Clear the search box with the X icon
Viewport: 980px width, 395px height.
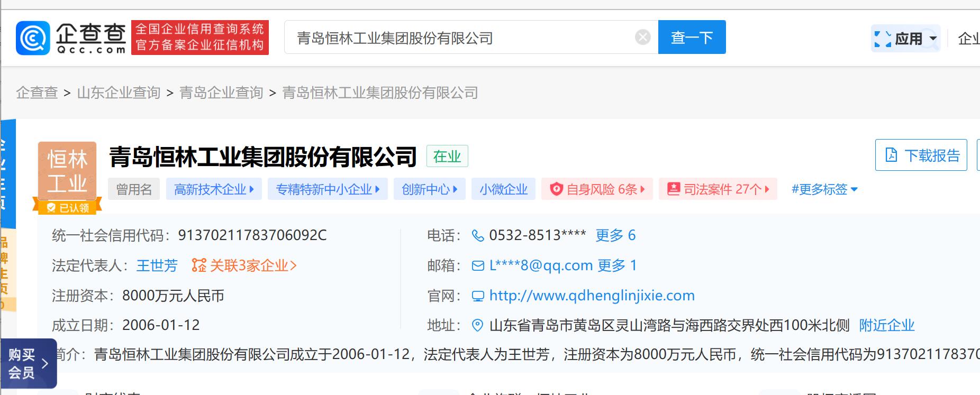point(642,37)
